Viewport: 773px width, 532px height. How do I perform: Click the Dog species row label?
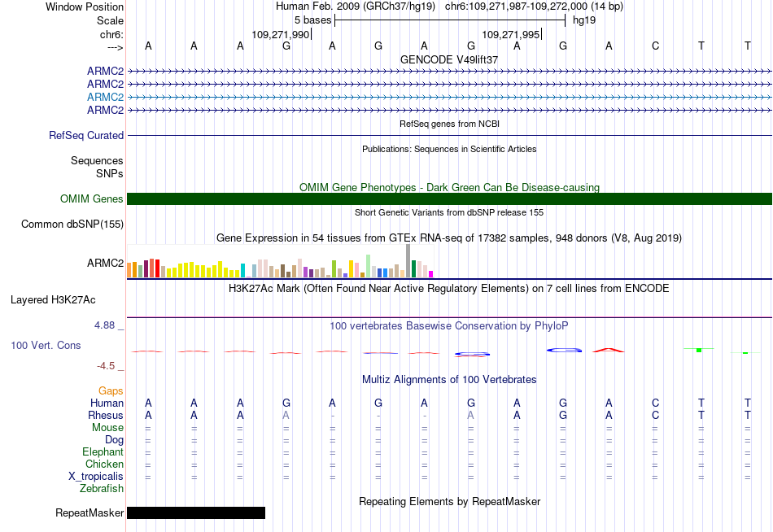pos(114,440)
